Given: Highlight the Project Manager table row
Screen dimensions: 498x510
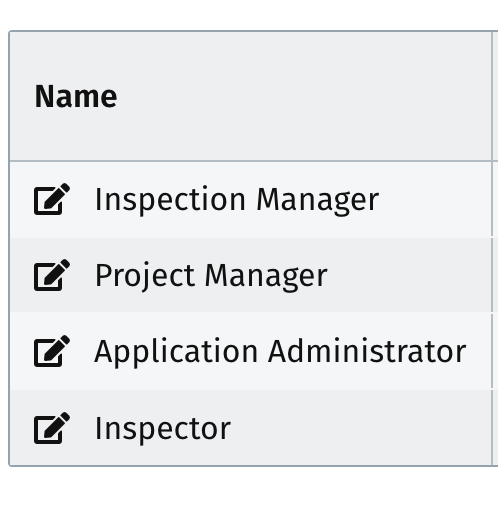Looking at the screenshot, I should [251, 275].
